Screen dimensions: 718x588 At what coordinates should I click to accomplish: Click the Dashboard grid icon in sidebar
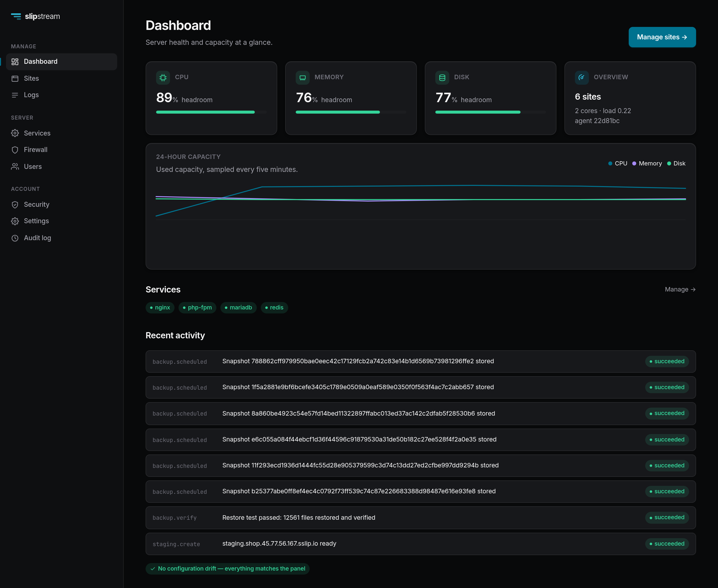click(15, 62)
